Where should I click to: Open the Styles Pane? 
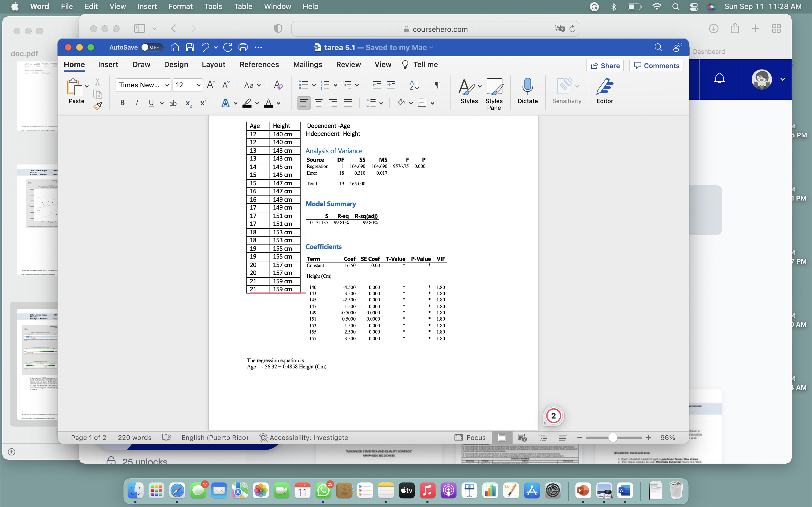click(494, 94)
